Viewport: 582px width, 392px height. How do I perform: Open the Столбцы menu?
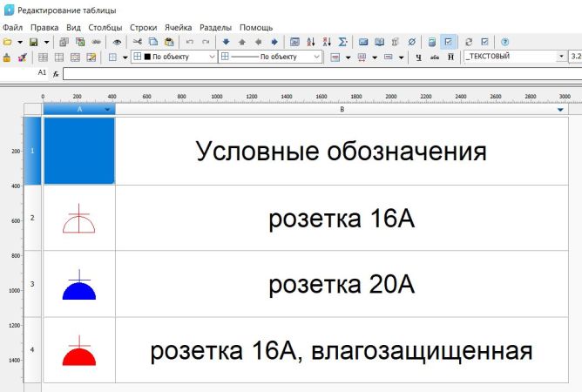click(x=105, y=28)
